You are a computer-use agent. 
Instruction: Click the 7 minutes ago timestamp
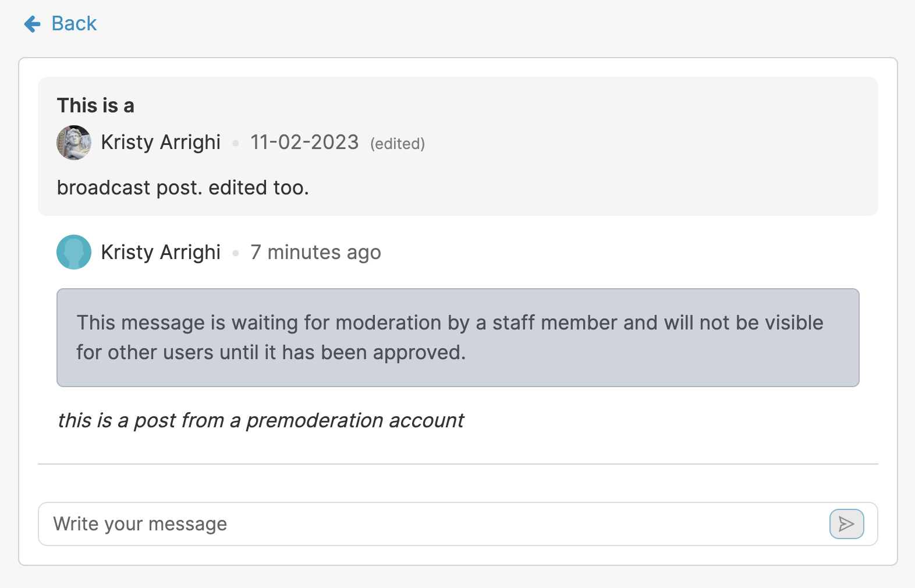[315, 253]
